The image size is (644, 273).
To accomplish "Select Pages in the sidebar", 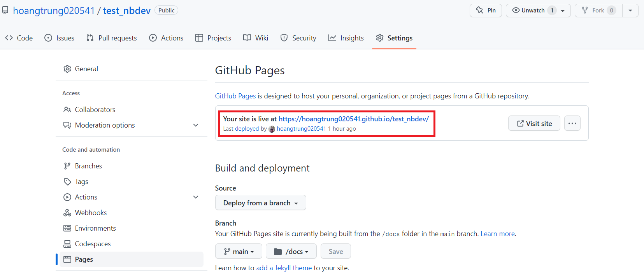I will click(x=132, y=259).
